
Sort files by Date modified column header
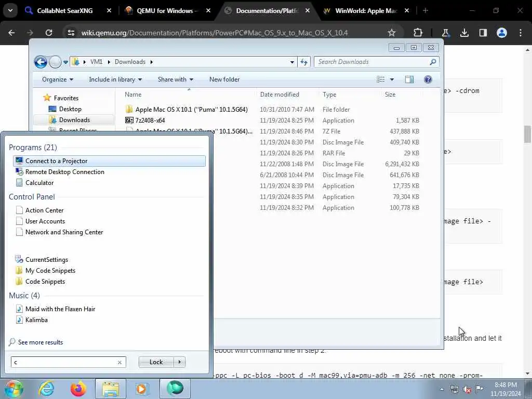coord(280,95)
